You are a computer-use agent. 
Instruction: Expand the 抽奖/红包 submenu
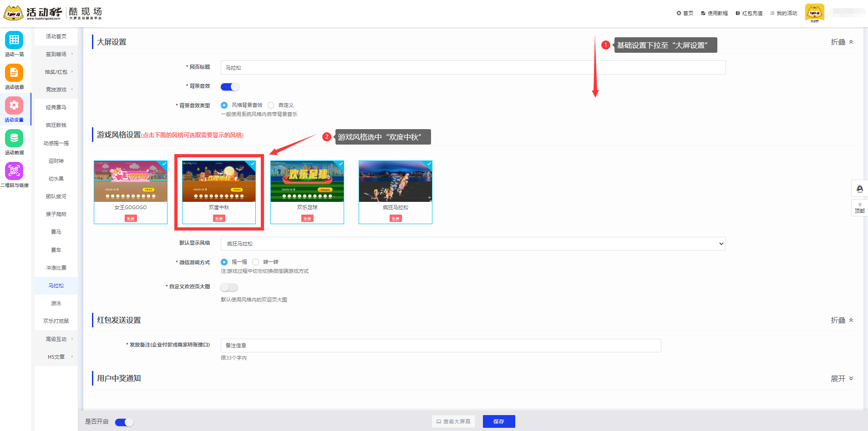pyautogui.click(x=56, y=72)
